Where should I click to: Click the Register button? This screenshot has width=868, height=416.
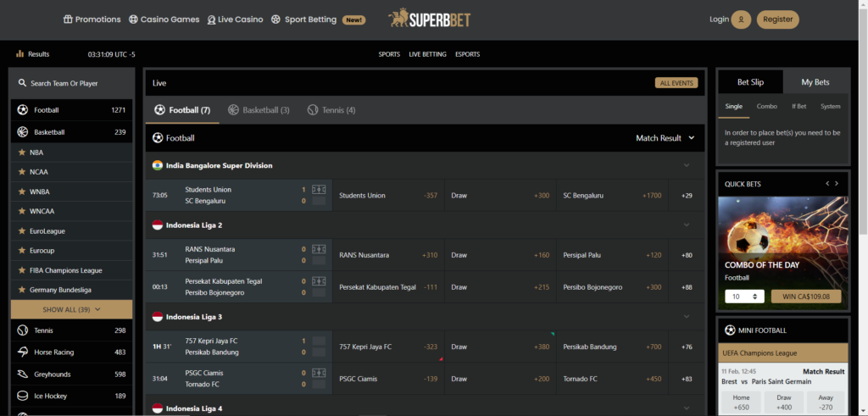(x=777, y=19)
